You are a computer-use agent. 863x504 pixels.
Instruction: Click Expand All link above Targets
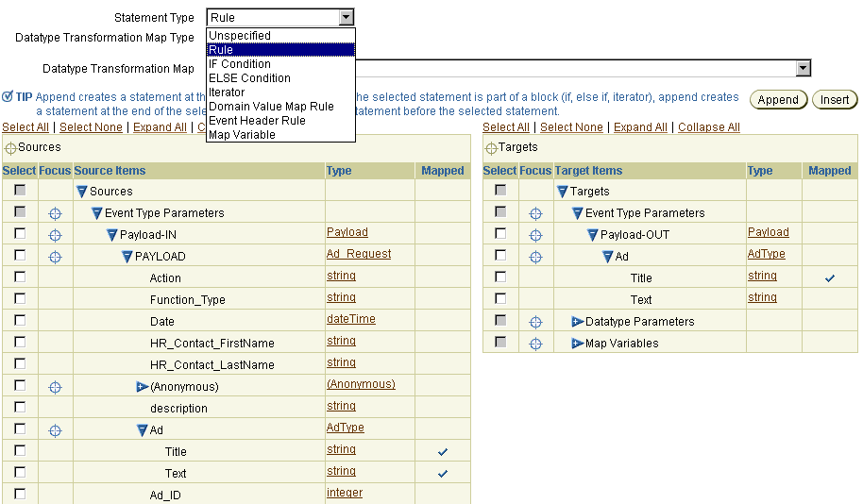pyautogui.click(x=640, y=127)
